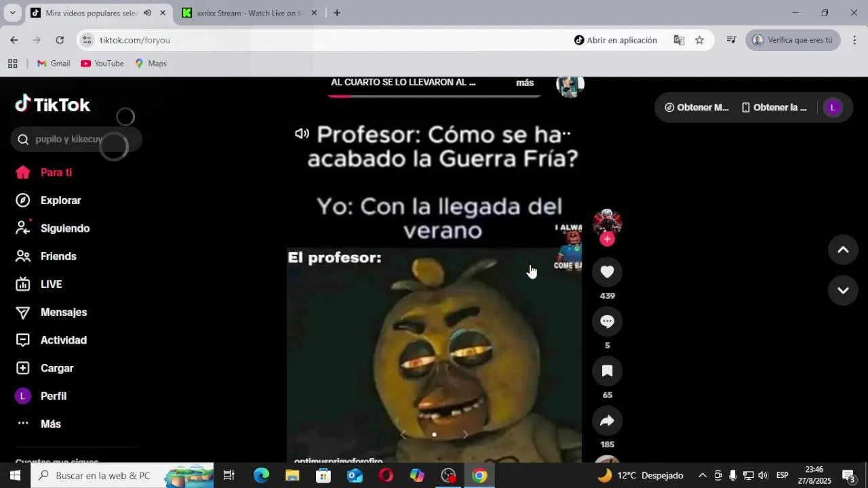Open the Gmail bookmark
The height and width of the screenshot is (488, 868).
54,63
